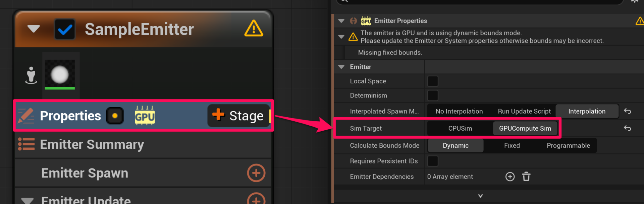644x204 pixels.
Task: Click the SampleEmitter warning triangle icon
Action: click(x=254, y=28)
